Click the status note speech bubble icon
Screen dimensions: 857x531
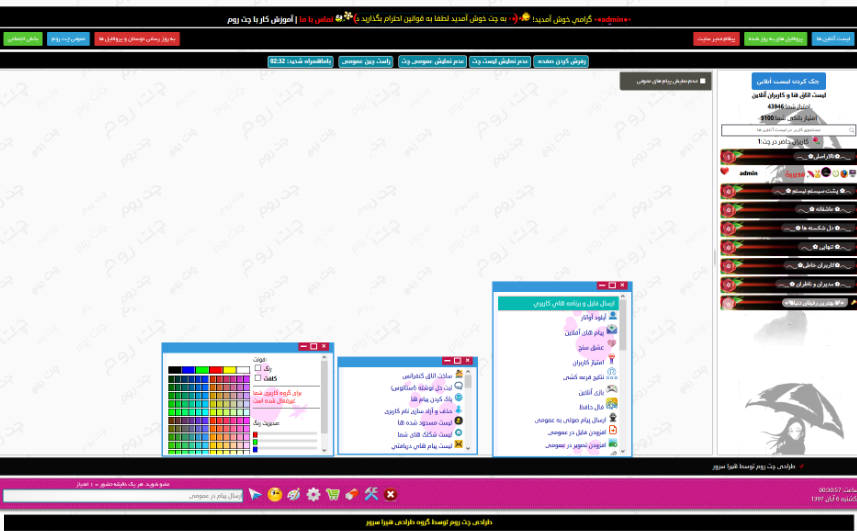tap(459, 386)
